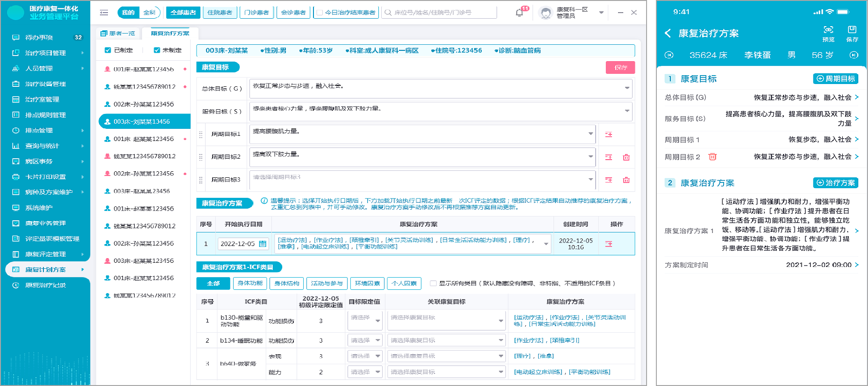Filter ICF by 环境因素 tab
The image size is (868, 386).
[367, 283]
